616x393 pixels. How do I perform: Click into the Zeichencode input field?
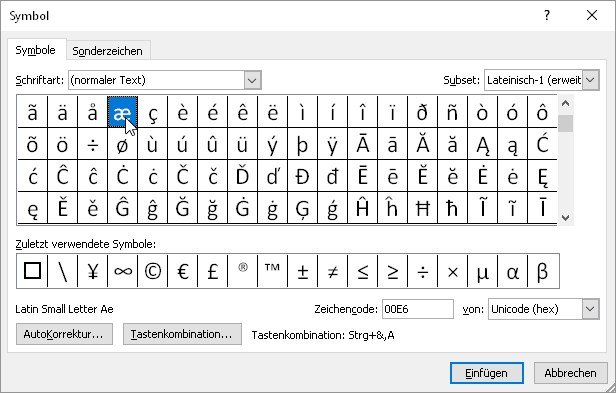click(418, 309)
